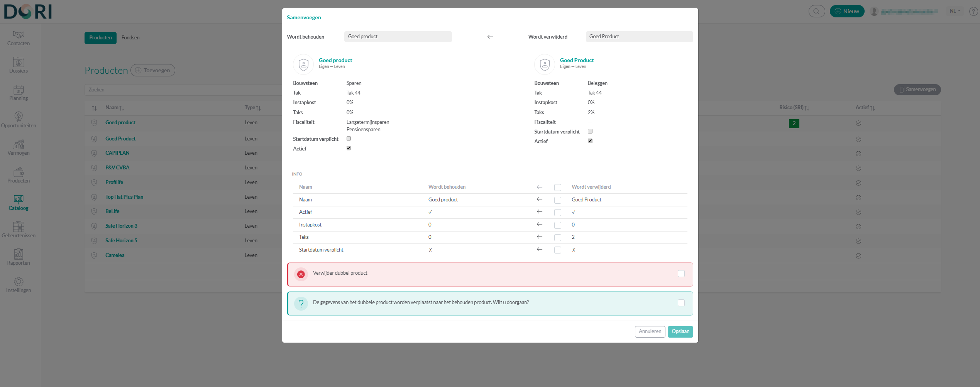Click the swap arrow between products
Screen dimensions: 980x387
[x=490, y=37]
